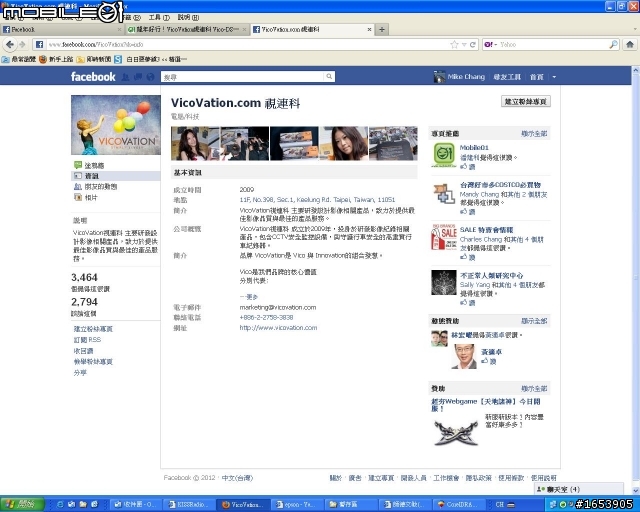The width and height of the screenshot is (640, 512).
Task: Open the http://www.vicovation.com website link
Action: coord(278,327)
